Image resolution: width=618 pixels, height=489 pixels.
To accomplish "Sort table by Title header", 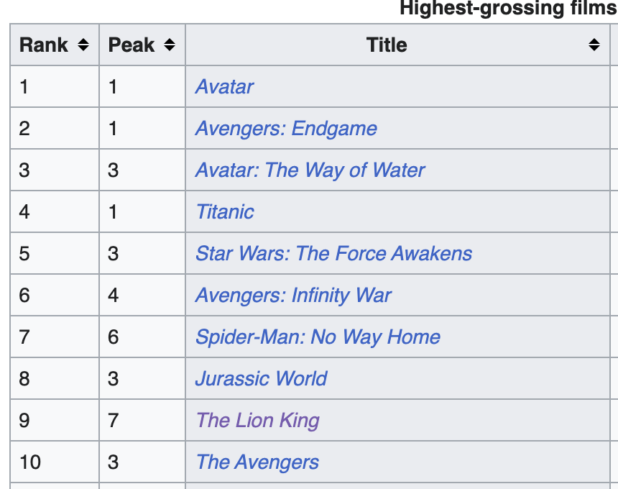I will point(386,45).
